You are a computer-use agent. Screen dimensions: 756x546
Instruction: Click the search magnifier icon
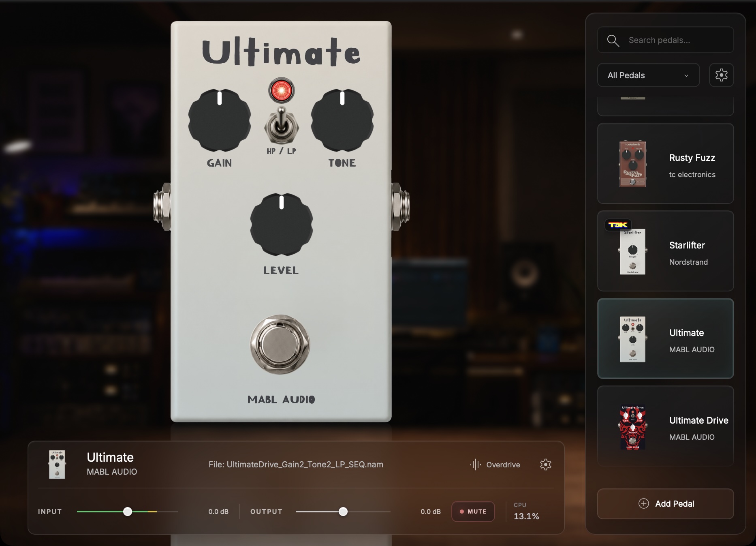tap(613, 41)
